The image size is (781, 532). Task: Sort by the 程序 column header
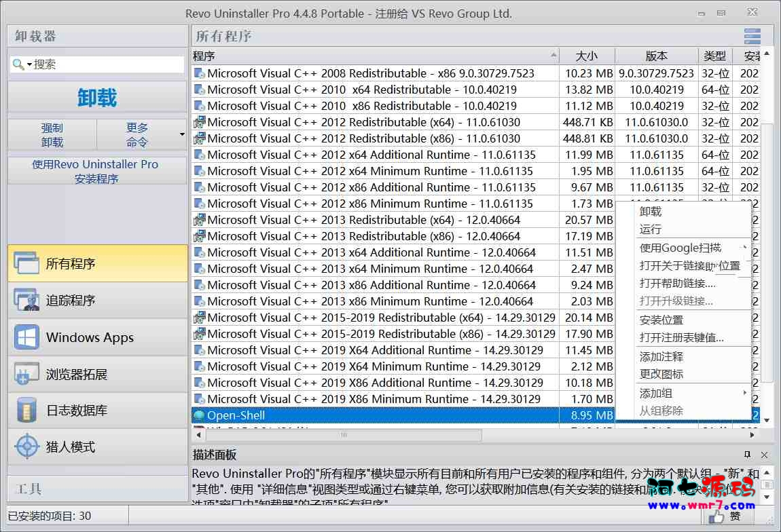tap(375, 56)
